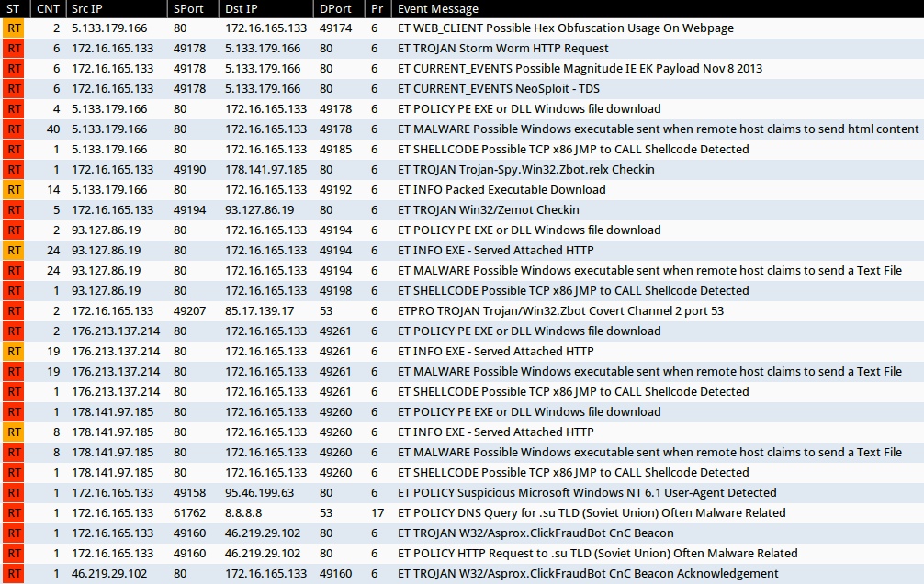
Task: Select the Storm Worm HTTP Request event
Action: [502, 49]
